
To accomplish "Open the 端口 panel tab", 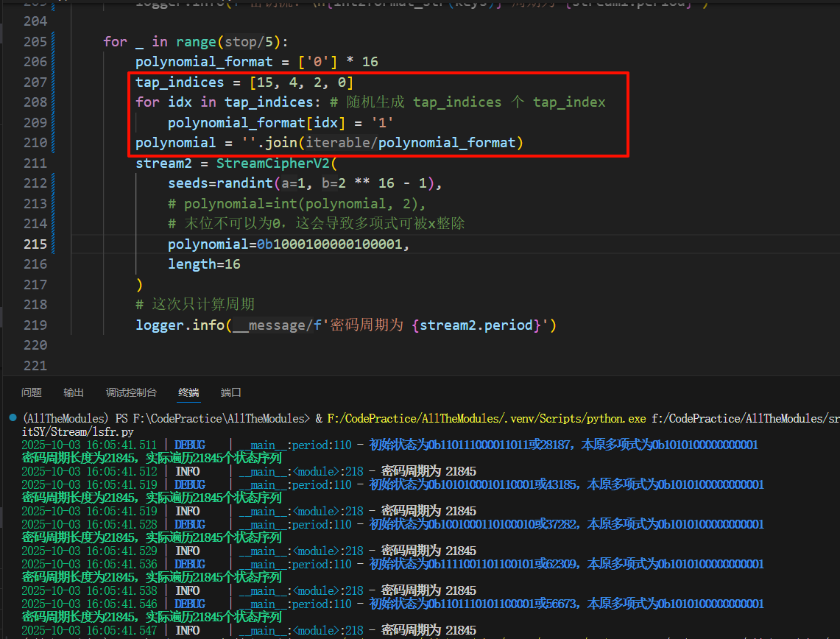I will pyautogui.click(x=231, y=392).
